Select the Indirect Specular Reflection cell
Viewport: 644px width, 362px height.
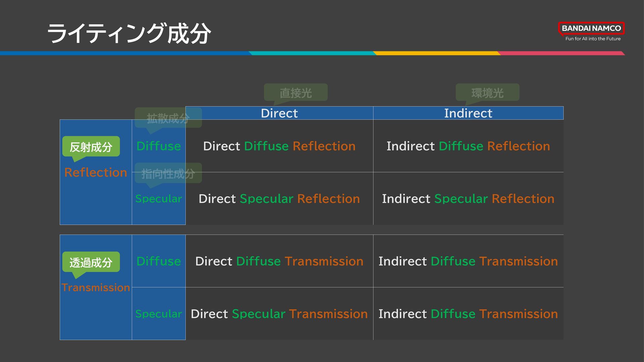click(x=468, y=199)
